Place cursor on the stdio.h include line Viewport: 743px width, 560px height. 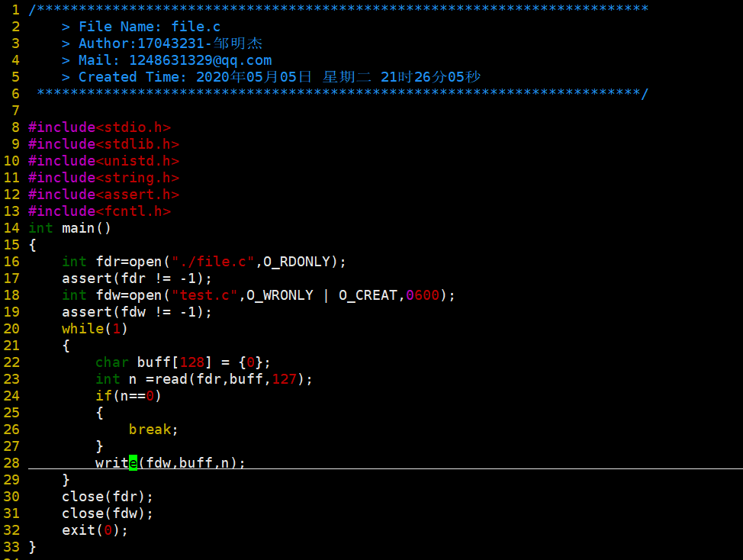click(x=99, y=127)
